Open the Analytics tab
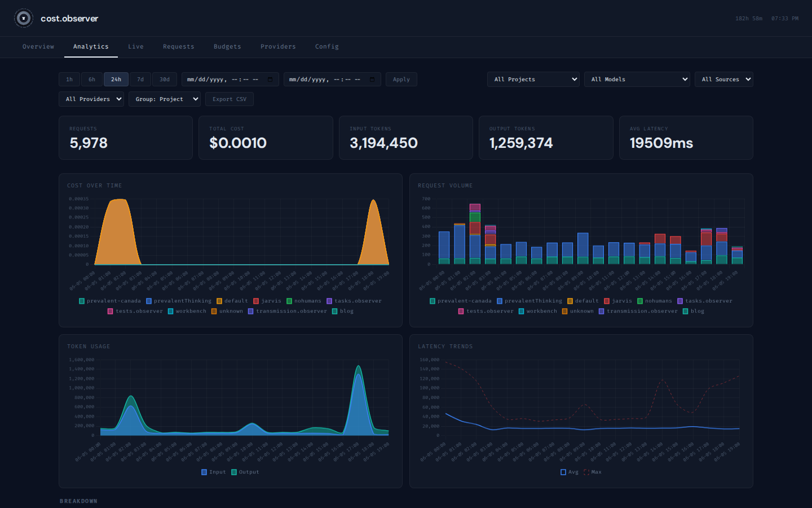Screen dimensions: 812x508 [x=91, y=47]
